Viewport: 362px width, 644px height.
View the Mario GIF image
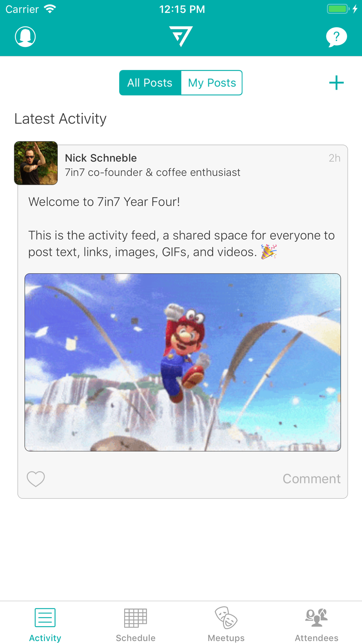[x=183, y=362]
